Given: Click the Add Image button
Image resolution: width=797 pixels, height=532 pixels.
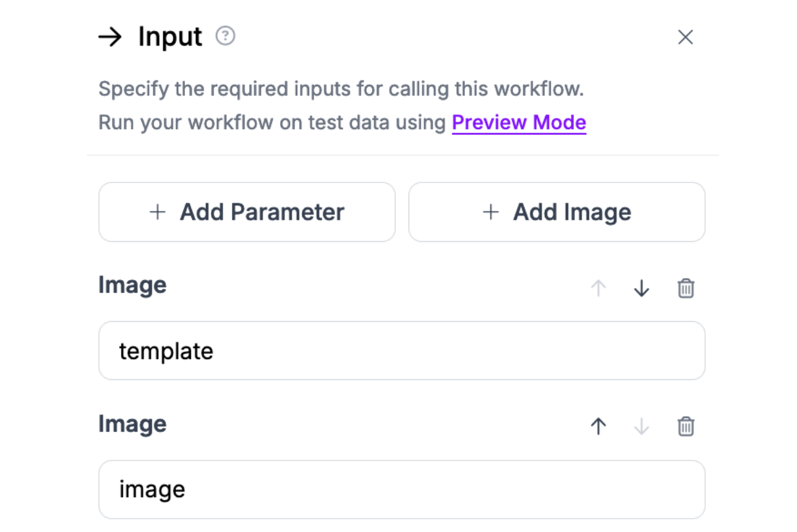Looking at the screenshot, I should point(557,212).
